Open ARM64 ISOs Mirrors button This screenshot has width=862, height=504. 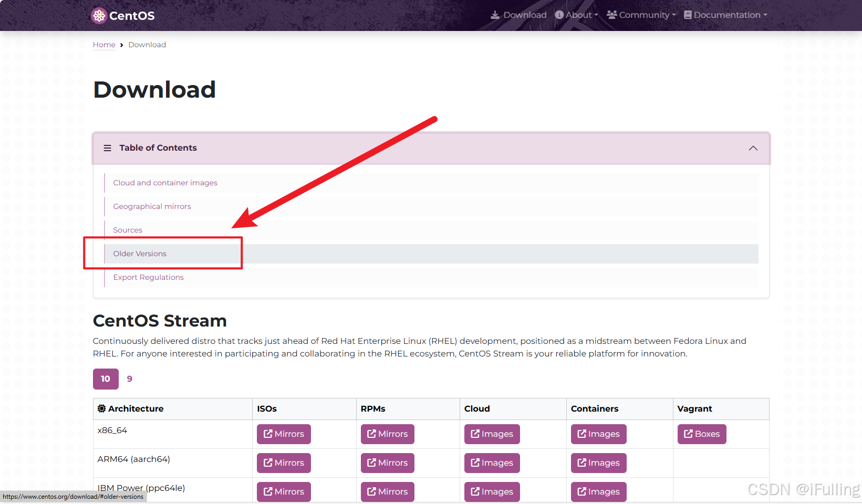click(284, 463)
